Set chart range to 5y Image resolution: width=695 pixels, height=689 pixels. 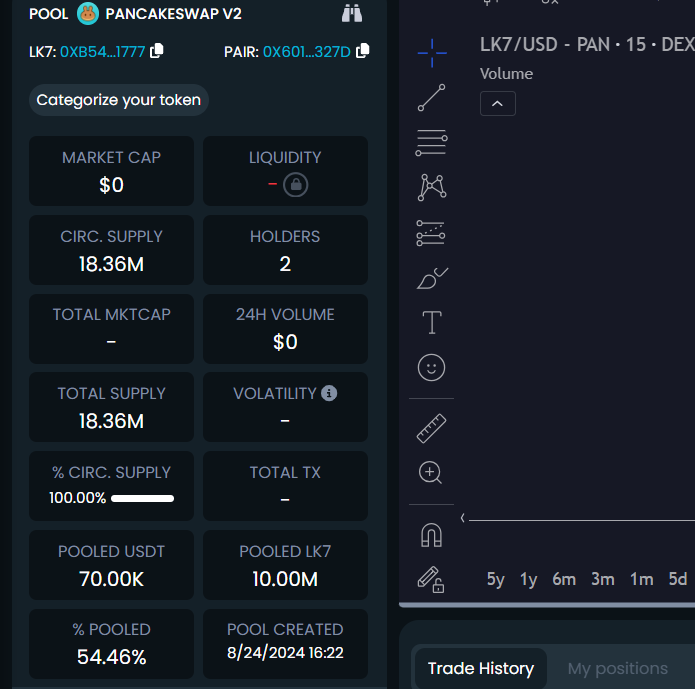coord(496,579)
